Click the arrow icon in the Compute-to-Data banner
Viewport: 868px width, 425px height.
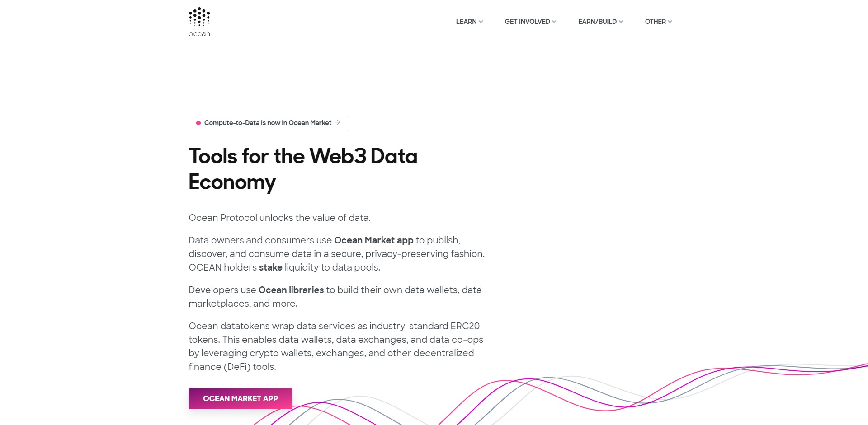pos(337,122)
